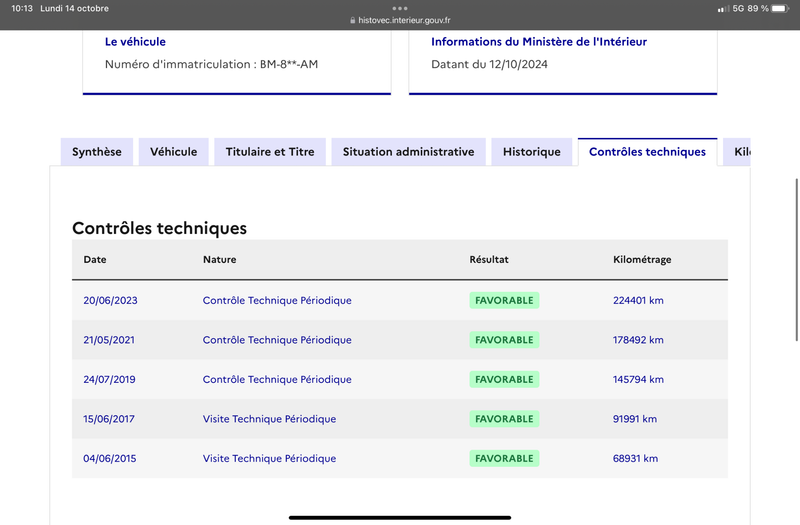Click FAVORABLE badge in the 04/06/2015 row
800x525 pixels.
(x=504, y=459)
